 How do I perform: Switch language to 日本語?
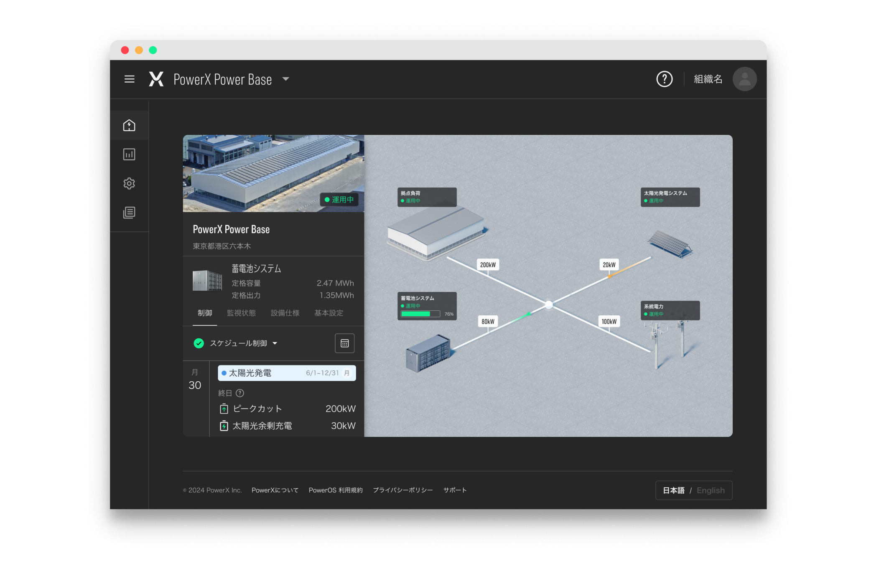click(673, 490)
